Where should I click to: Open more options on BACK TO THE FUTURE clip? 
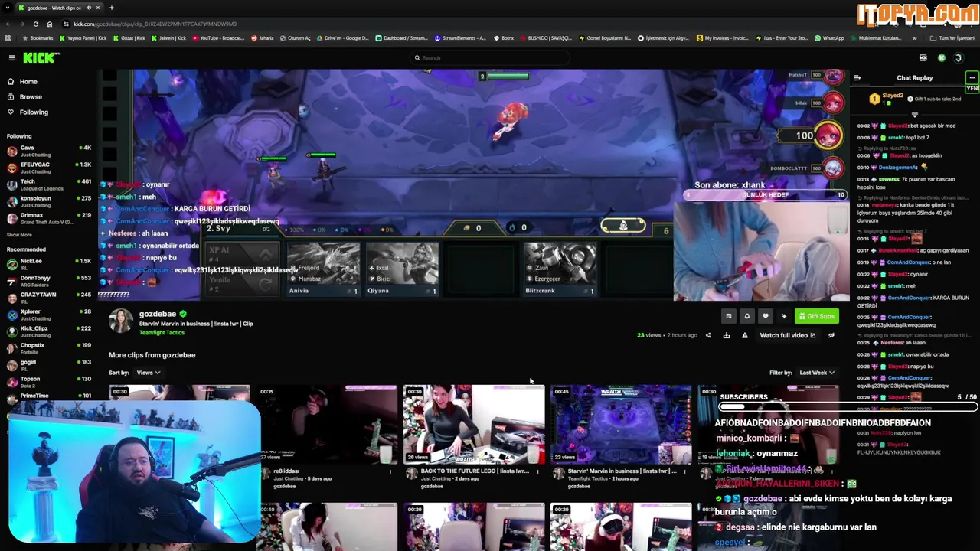point(537,471)
